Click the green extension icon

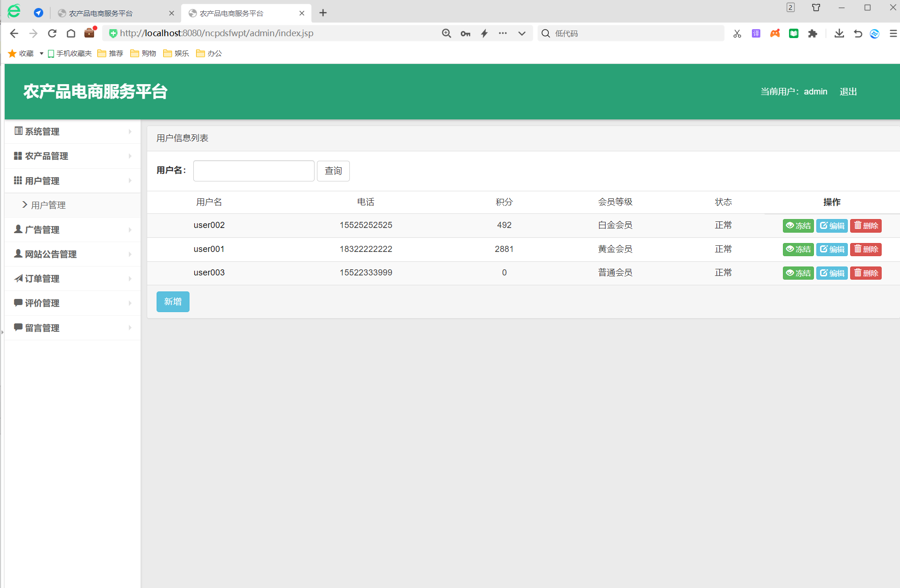[794, 33]
